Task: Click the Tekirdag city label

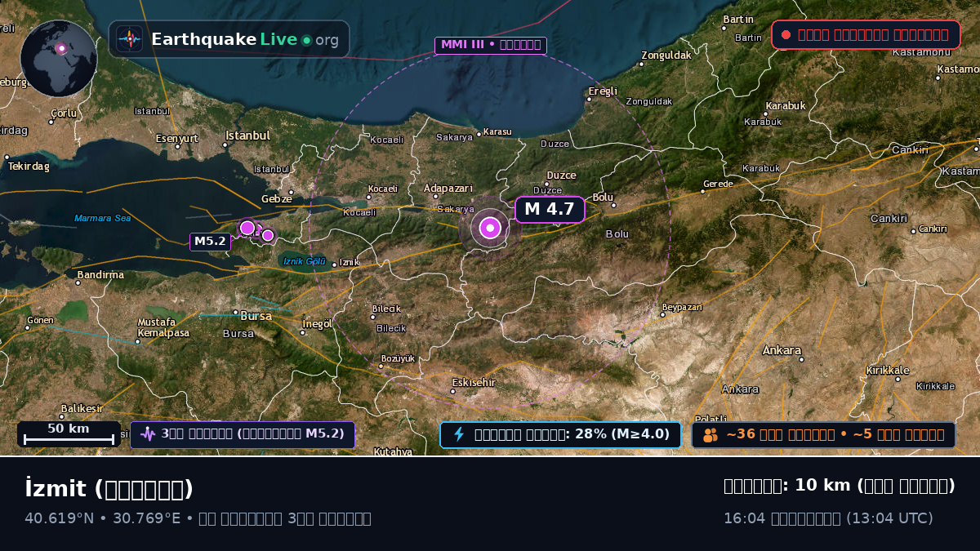Action: click(29, 166)
